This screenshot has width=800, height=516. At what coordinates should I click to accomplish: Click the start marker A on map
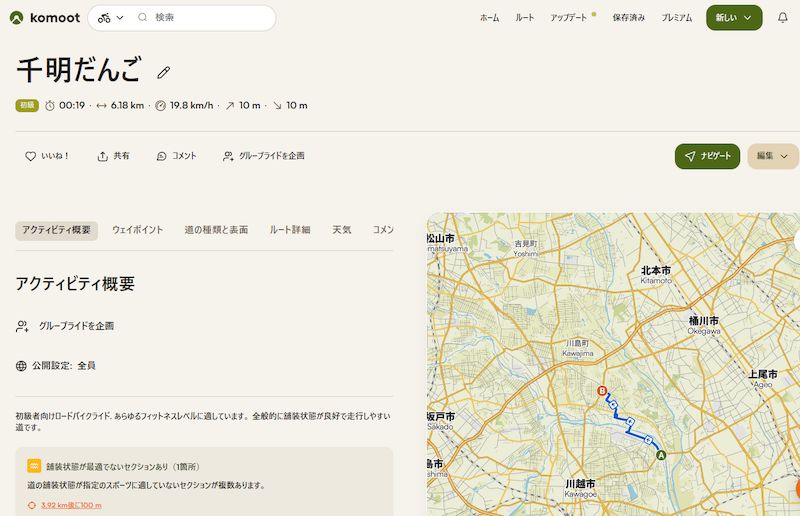tap(661, 455)
